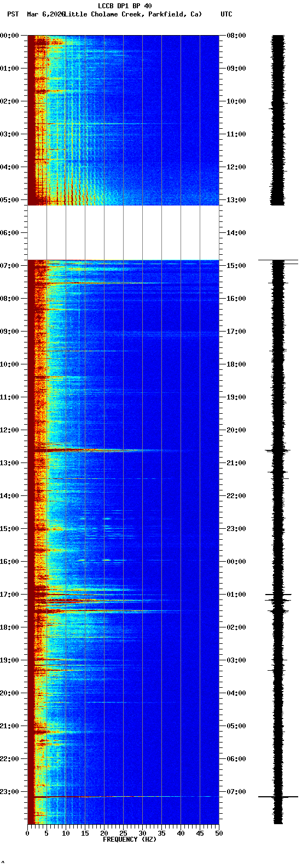Click the frequency axis tick label 0
The width and height of the screenshot is (302, 868).
(x=27, y=833)
